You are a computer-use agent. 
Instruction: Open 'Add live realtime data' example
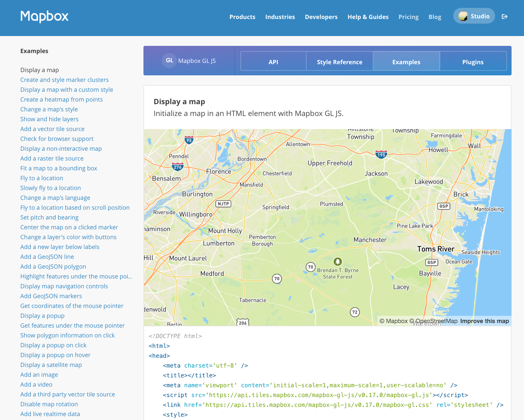coord(50,414)
